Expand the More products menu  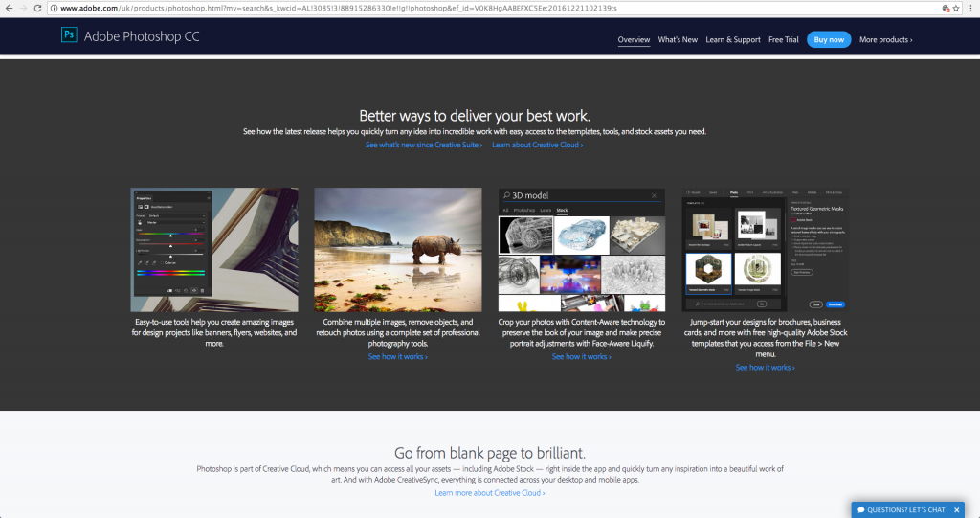click(x=885, y=39)
